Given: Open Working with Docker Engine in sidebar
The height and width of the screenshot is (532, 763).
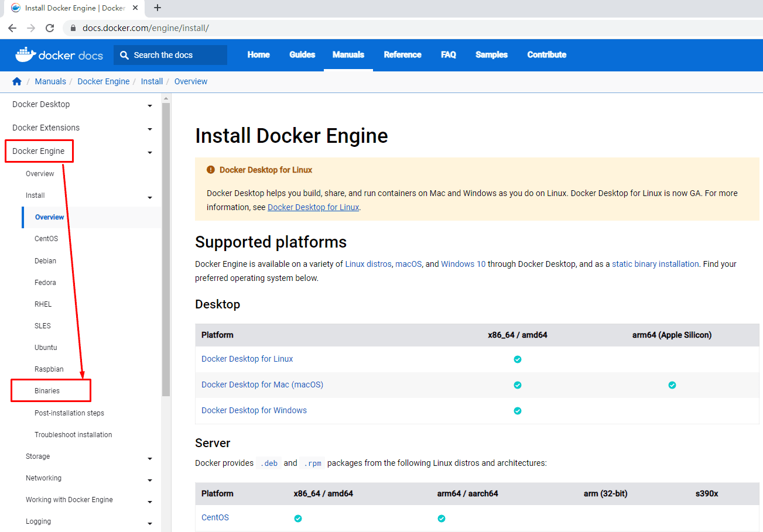Looking at the screenshot, I should (x=69, y=499).
